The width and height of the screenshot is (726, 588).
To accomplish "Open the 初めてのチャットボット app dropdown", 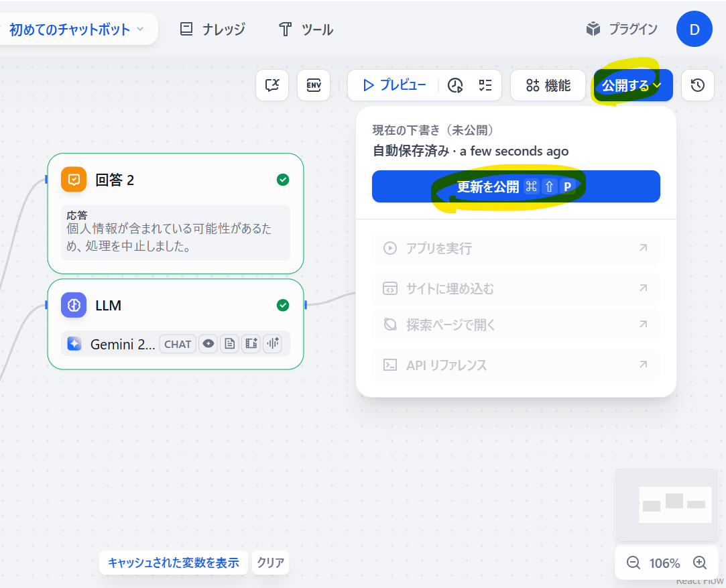I will pos(76,30).
